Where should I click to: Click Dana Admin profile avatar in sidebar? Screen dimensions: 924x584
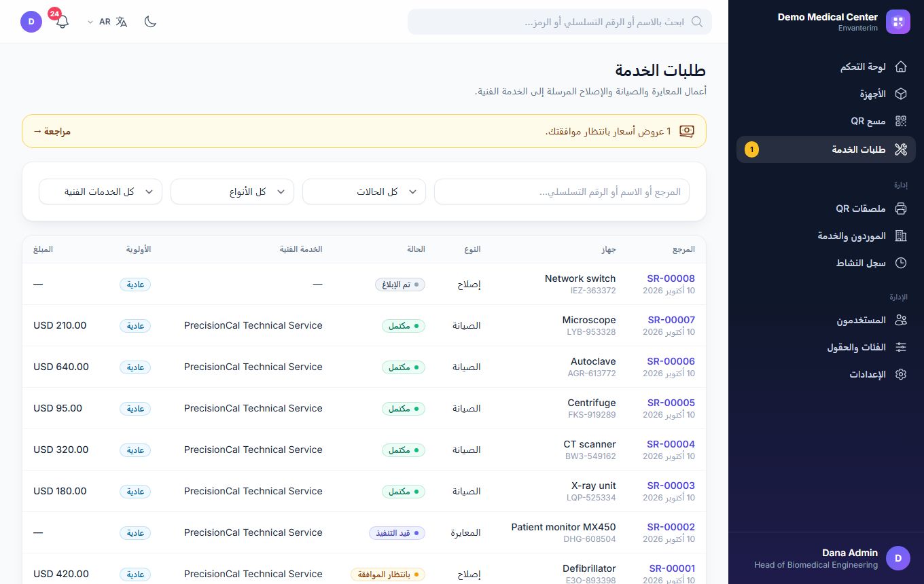[898, 558]
